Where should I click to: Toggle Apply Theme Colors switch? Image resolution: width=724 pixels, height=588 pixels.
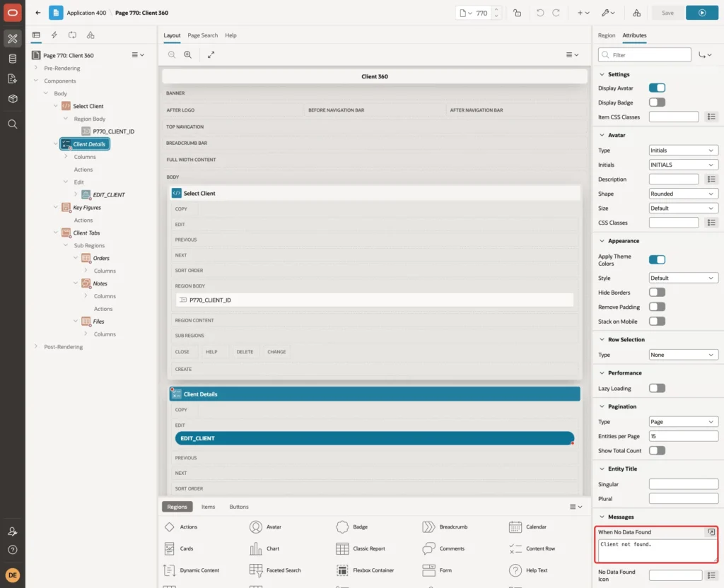pos(657,260)
